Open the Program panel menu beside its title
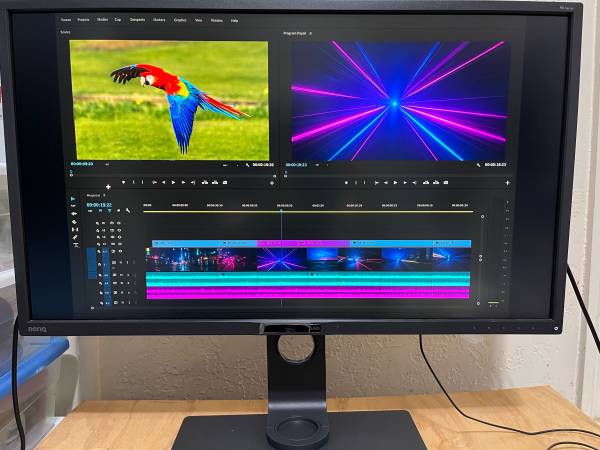 [x=310, y=33]
